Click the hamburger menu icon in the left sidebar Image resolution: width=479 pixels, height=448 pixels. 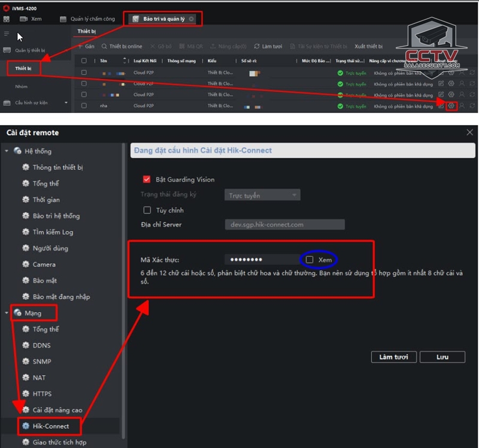[x=7, y=33]
